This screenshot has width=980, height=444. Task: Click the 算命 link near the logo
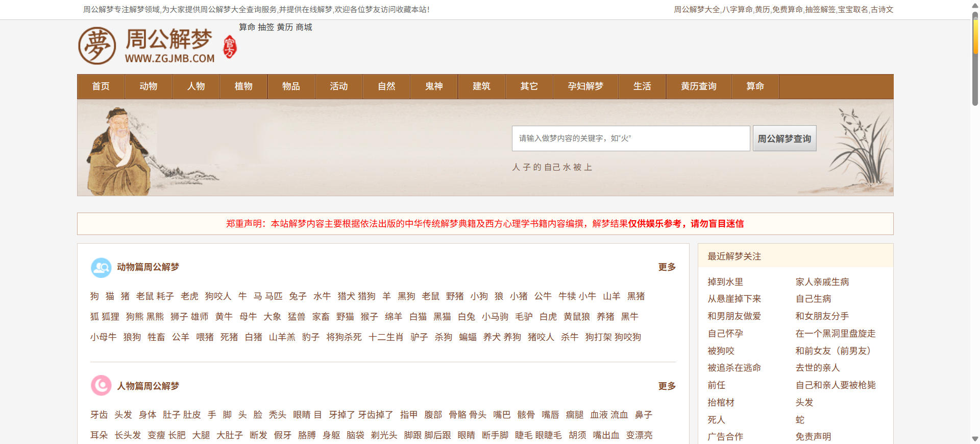pos(247,27)
